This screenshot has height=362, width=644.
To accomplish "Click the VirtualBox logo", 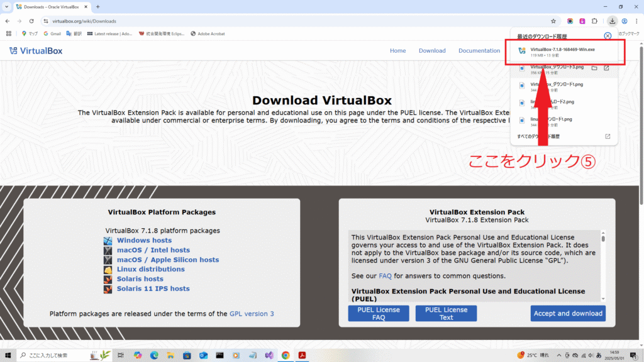I will tap(36, 50).
